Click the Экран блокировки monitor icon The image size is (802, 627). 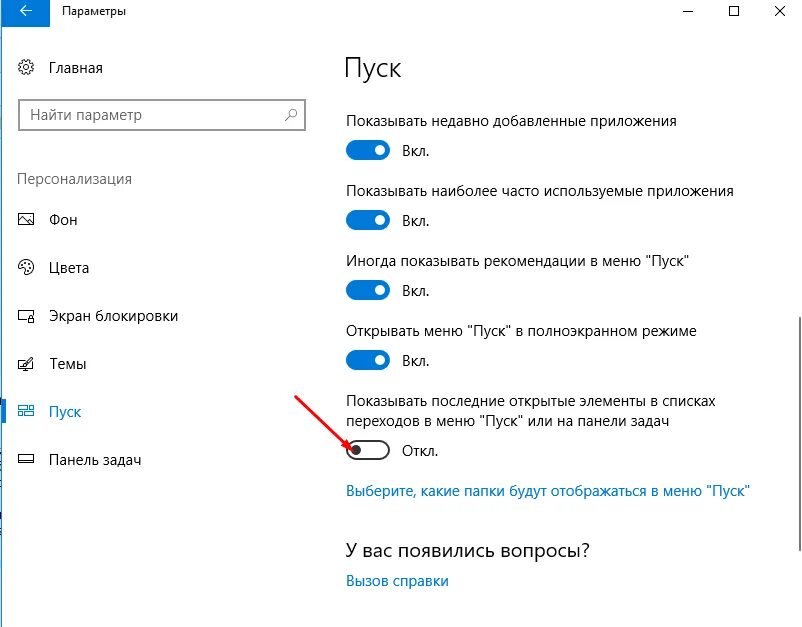[27, 316]
